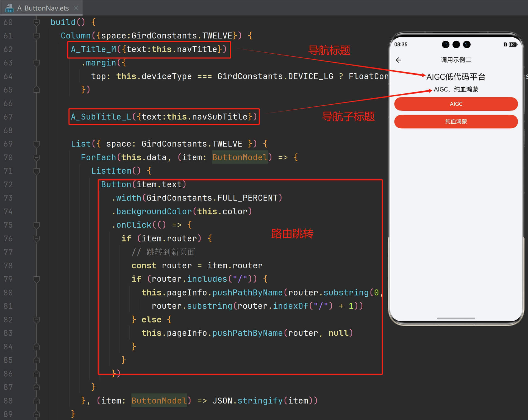
Task: Collapse the ListItem block at line 71
Action: [37, 171]
